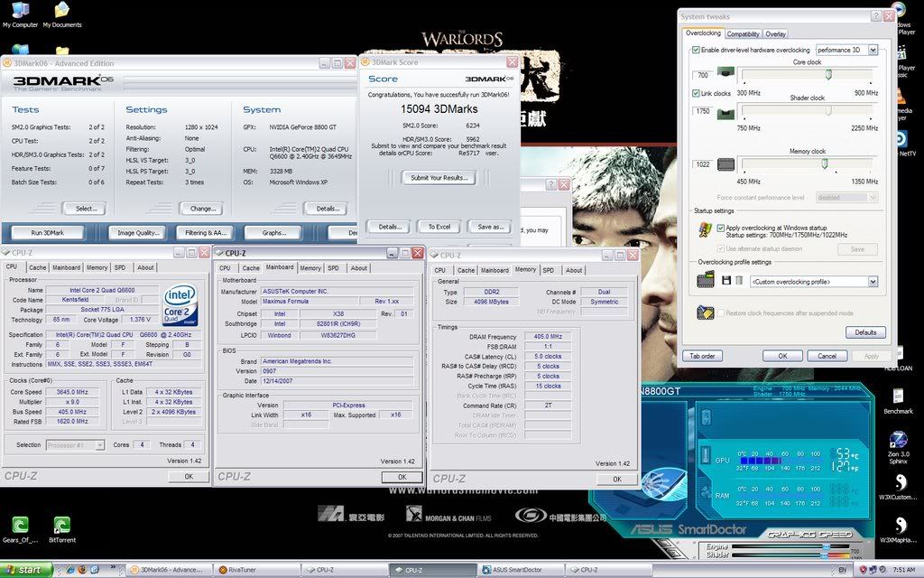The image size is (924, 578).
Task: Click the Memory clock slider thumb
Action: coord(825,164)
